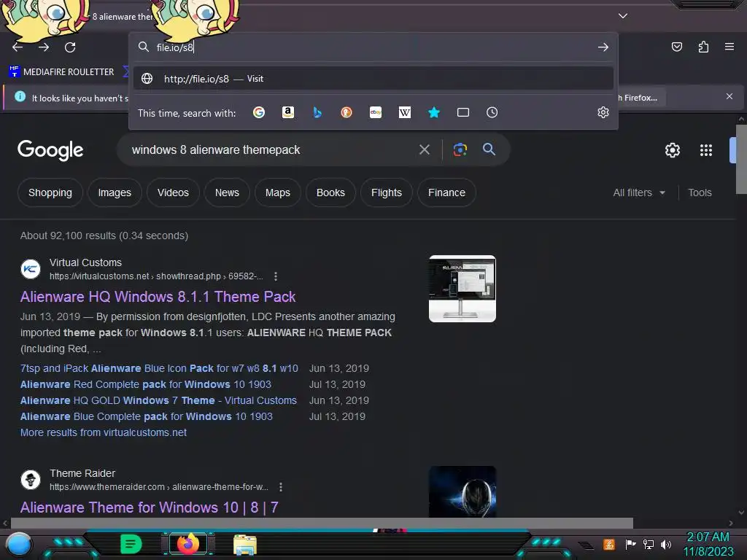Screen dimensions: 747x560
Task: Select the Shopping filter
Action: [x=50, y=192]
